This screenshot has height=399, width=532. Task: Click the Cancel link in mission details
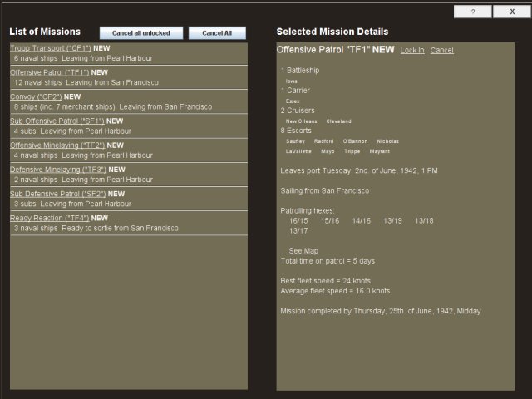pyautogui.click(x=441, y=51)
